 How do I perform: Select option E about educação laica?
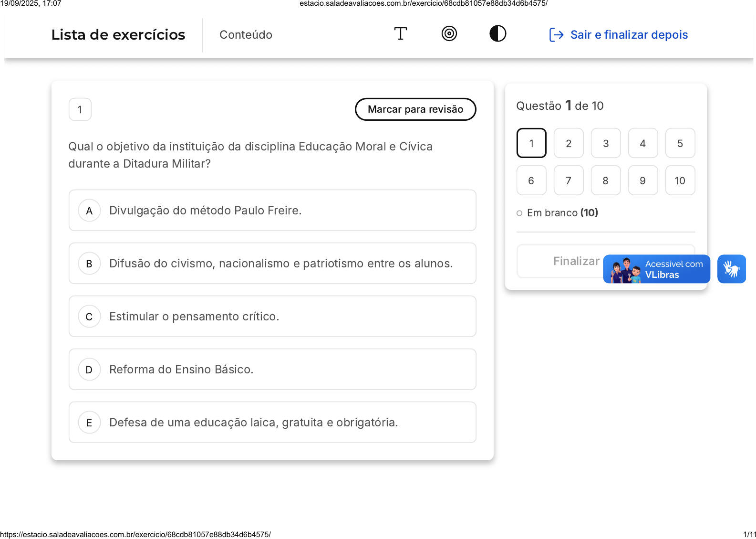click(x=272, y=423)
